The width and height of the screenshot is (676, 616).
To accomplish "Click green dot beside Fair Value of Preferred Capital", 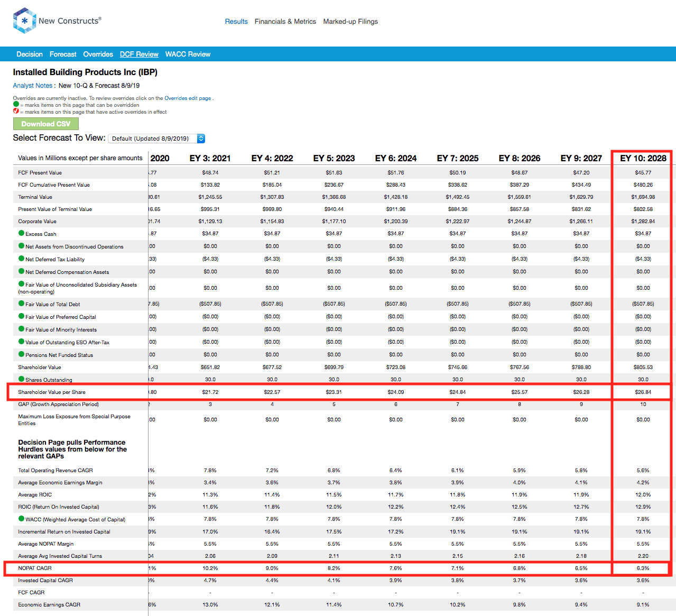I will tap(22, 316).
